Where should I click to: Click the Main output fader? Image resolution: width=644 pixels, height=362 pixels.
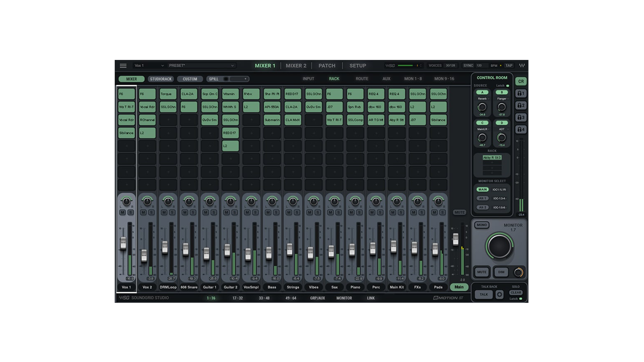455,239
